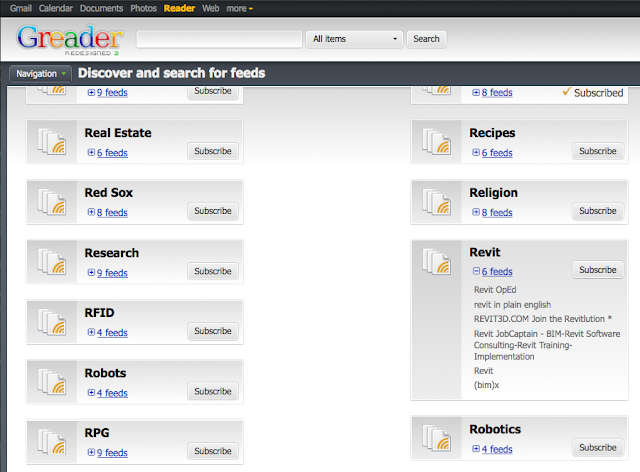
Task: Click in the feed search input field
Action: [219, 39]
